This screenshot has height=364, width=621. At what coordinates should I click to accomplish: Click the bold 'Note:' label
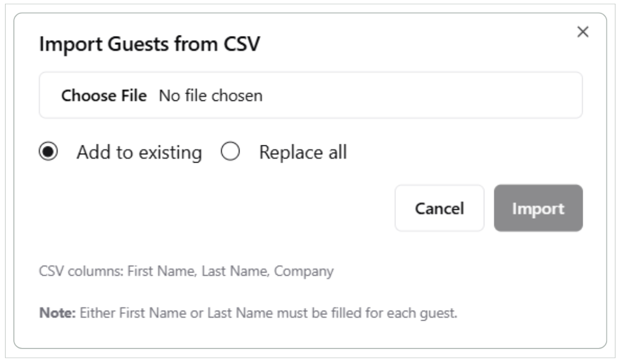click(58, 313)
